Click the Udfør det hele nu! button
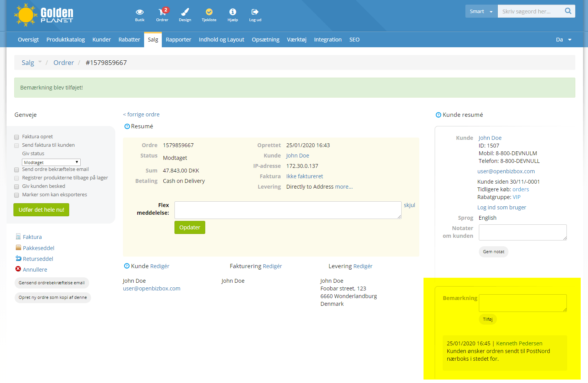This screenshot has height=383, width=588. point(42,210)
